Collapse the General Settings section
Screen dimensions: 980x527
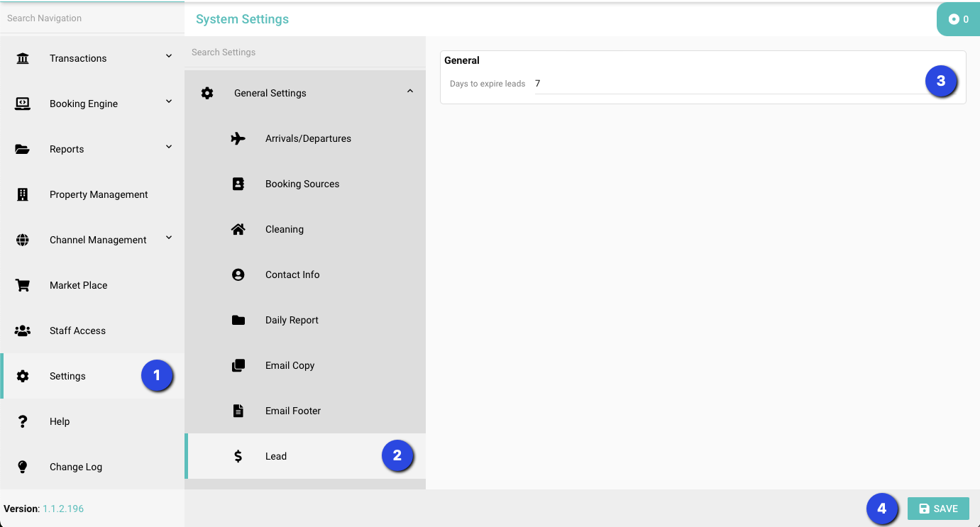(x=410, y=91)
